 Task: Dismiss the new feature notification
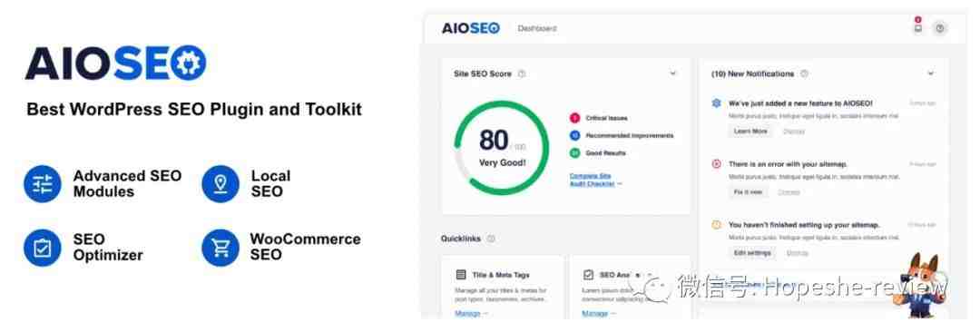coord(794,132)
